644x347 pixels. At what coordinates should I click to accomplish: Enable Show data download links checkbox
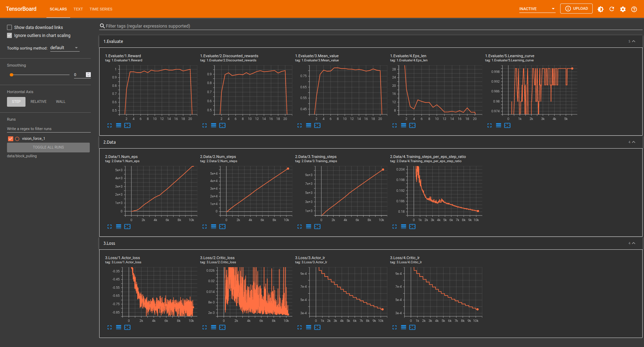(9, 27)
